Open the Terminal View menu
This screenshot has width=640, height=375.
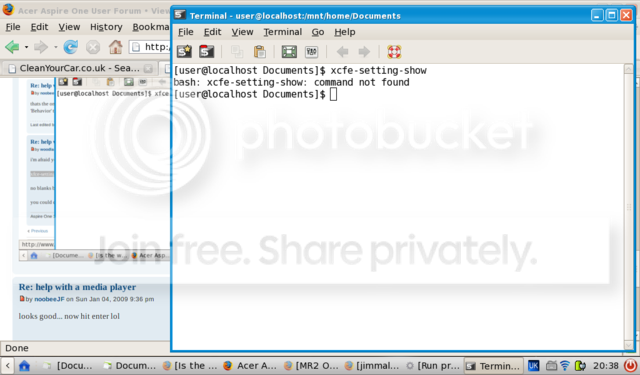pos(242,32)
